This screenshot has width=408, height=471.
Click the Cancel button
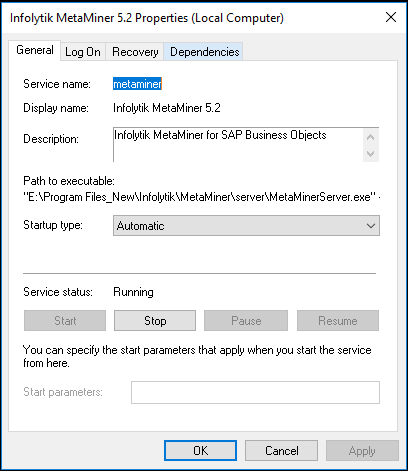[281, 451]
